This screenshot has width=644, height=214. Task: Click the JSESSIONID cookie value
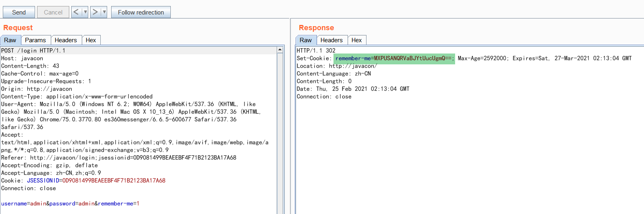[x=114, y=181]
